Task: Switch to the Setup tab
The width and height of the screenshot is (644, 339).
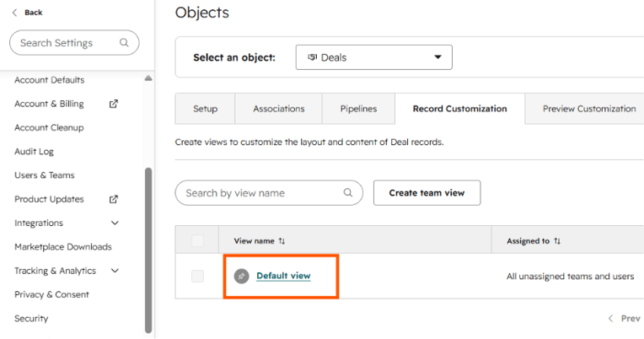Action: [205, 109]
